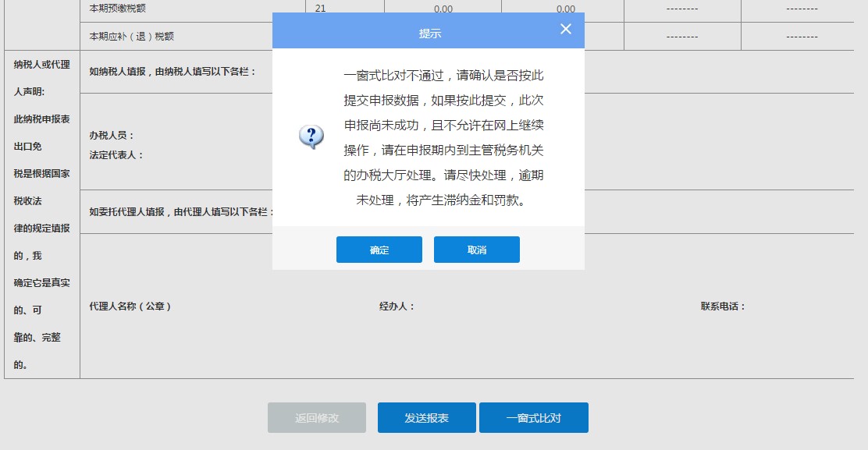Image resolution: width=868 pixels, height=450 pixels.
Task: Click the 发送报表 button
Action: pyautogui.click(x=426, y=417)
